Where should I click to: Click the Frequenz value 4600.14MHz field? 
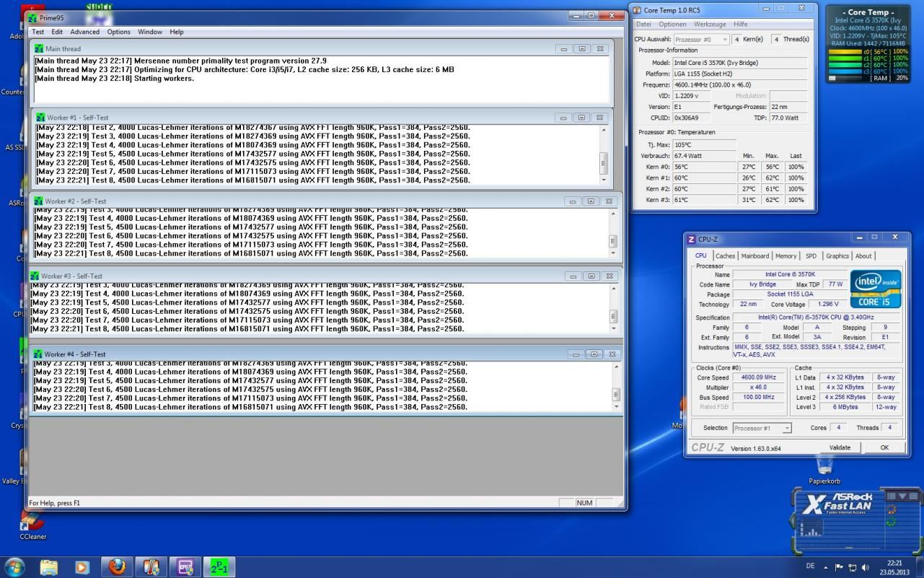pyautogui.click(x=739, y=84)
